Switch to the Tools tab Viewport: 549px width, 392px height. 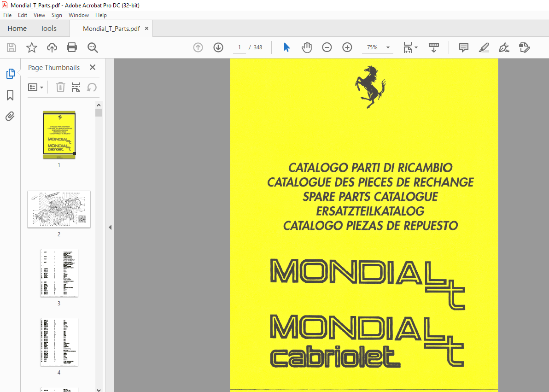(x=48, y=29)
